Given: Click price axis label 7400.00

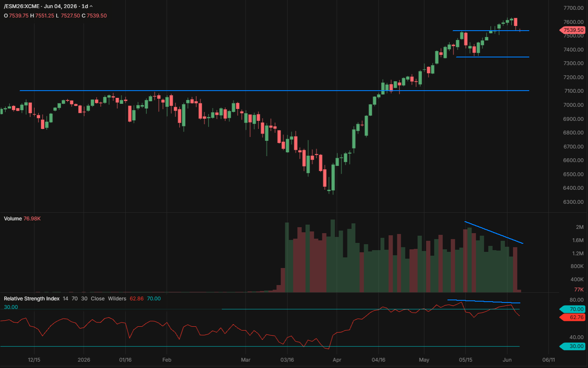Looking at the screenshot, I should coord(573,50).
